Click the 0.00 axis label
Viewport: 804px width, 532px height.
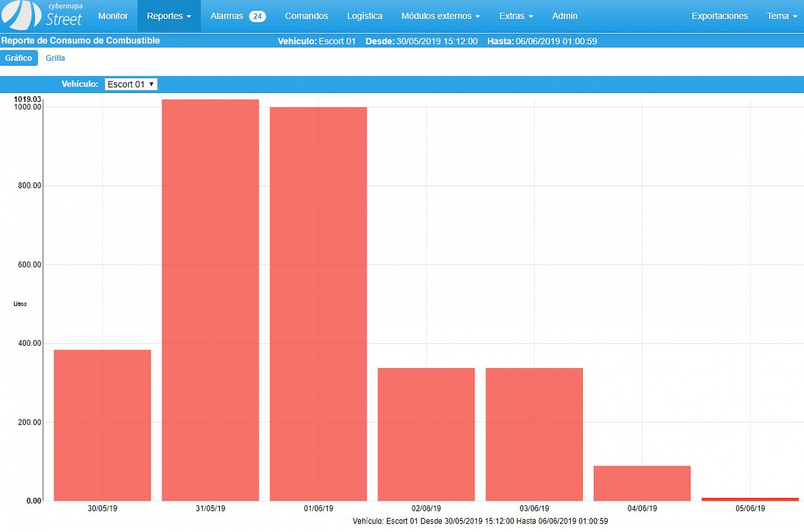pos(33,501)
